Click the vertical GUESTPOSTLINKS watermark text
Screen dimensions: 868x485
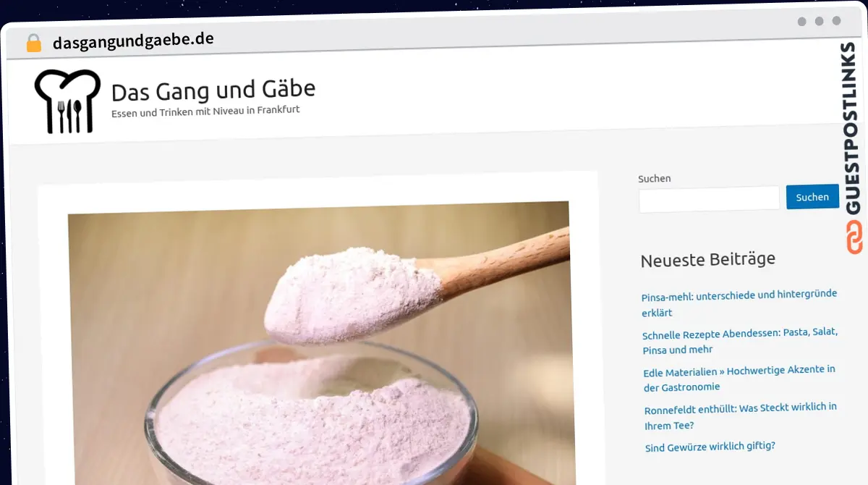click(852, 129)
